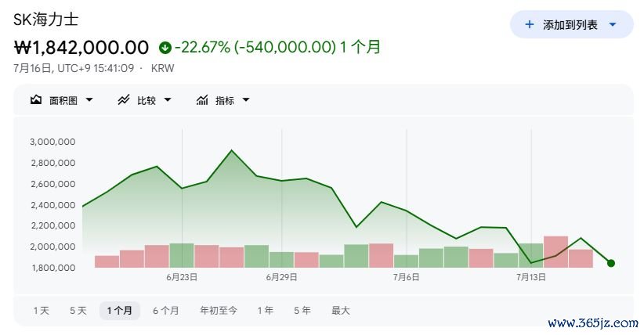Click the green down-arrow change icon
The image size is (644, 335).
tap(165, 48)
